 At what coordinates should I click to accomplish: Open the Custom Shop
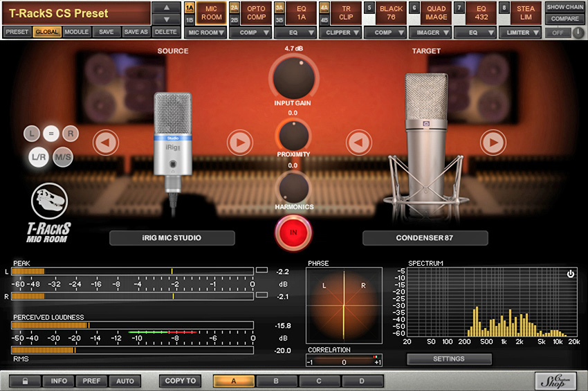555,381
